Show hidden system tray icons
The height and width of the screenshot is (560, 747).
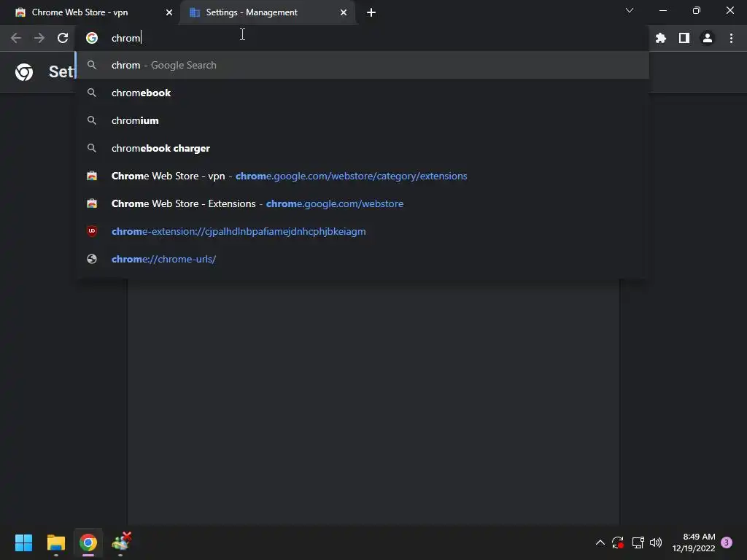pyautogui.click(x=600, y=542)
